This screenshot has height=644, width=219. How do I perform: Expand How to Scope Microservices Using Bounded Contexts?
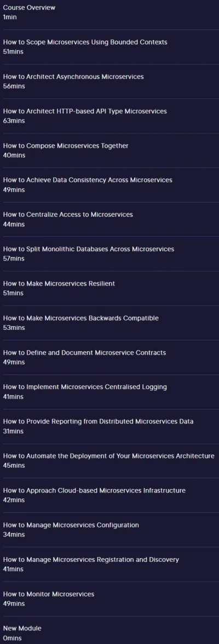[109, 47]
